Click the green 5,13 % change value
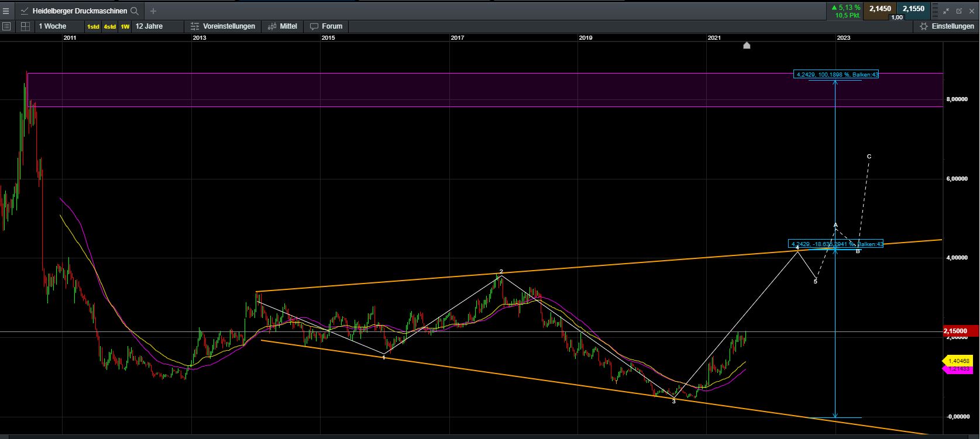The width and height of the screenshot is (980, 439). (845, 8)
